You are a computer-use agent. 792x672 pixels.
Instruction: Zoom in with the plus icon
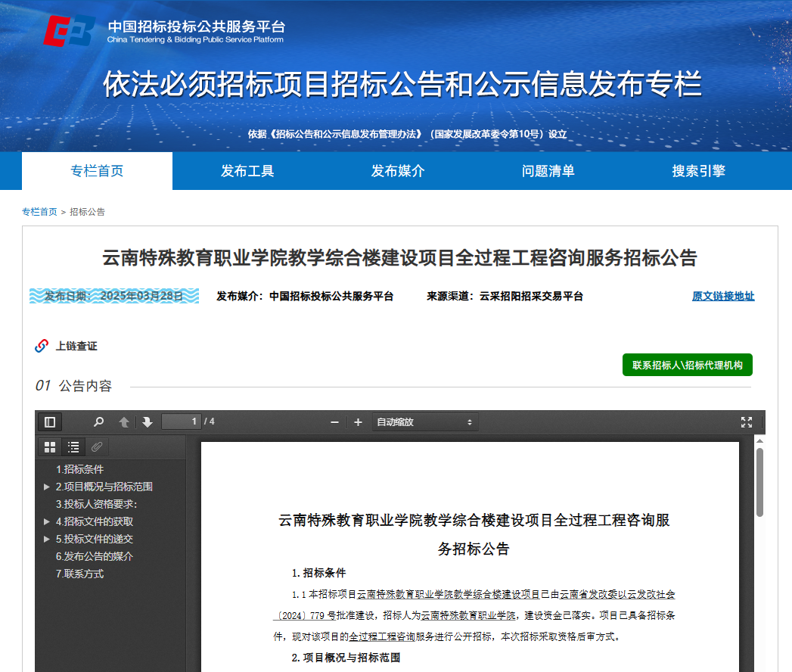tap(358, 422)
